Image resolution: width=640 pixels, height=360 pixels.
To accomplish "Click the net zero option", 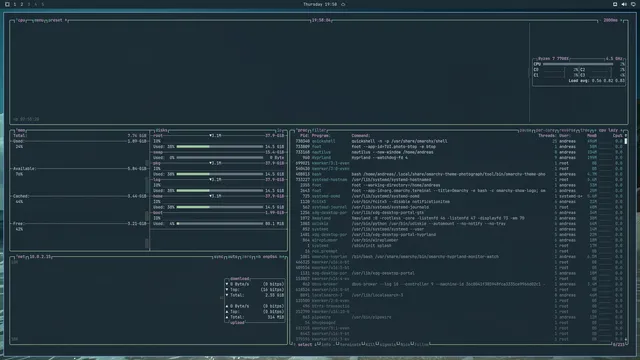I will click(x=247, y=257).
